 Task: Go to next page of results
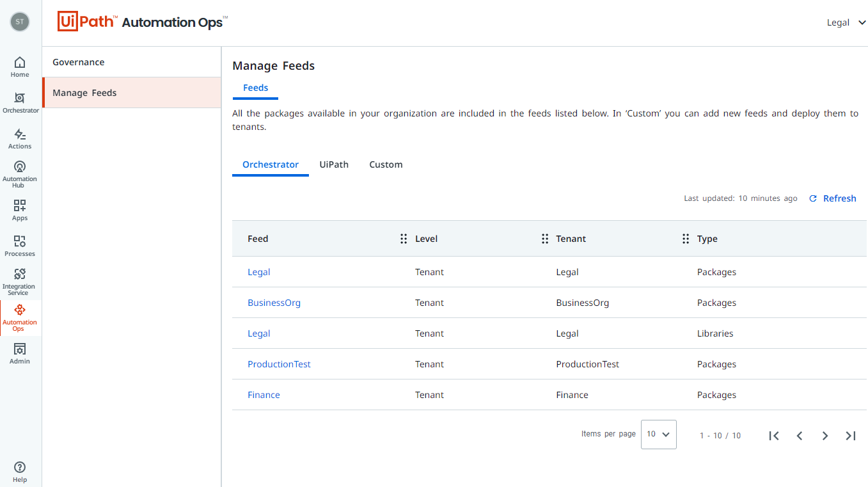[x=825, y=435]
